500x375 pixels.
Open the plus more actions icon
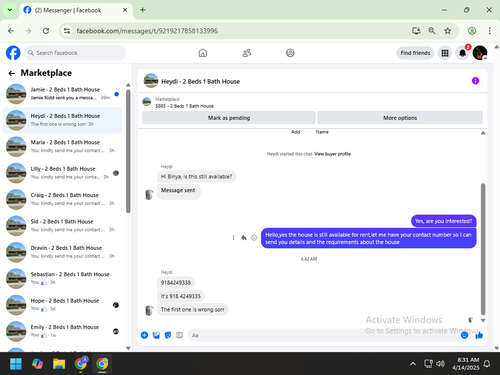pyautogui.click(x=144, y=335)
